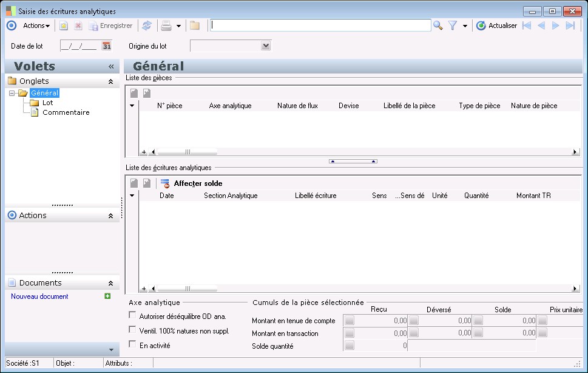Image resolution: width=588 pixels, height=373 pixels.
Task: Click the Nouveau document link
Action: [39, 296]
